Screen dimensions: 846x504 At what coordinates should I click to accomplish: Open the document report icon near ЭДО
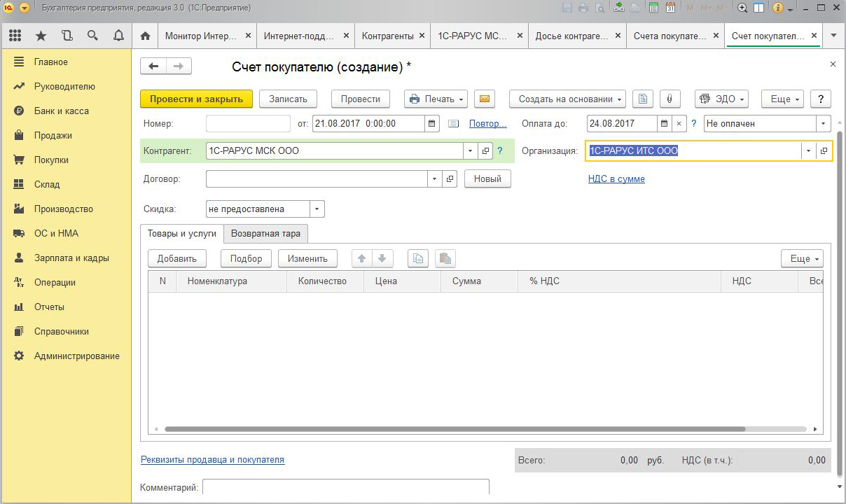[643, 99]
